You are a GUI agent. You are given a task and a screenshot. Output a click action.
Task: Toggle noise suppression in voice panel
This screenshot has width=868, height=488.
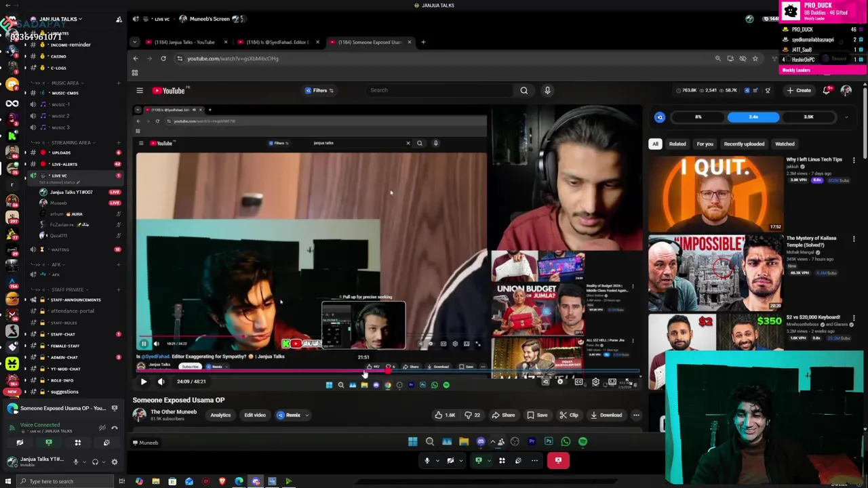[x=102, y=428]
